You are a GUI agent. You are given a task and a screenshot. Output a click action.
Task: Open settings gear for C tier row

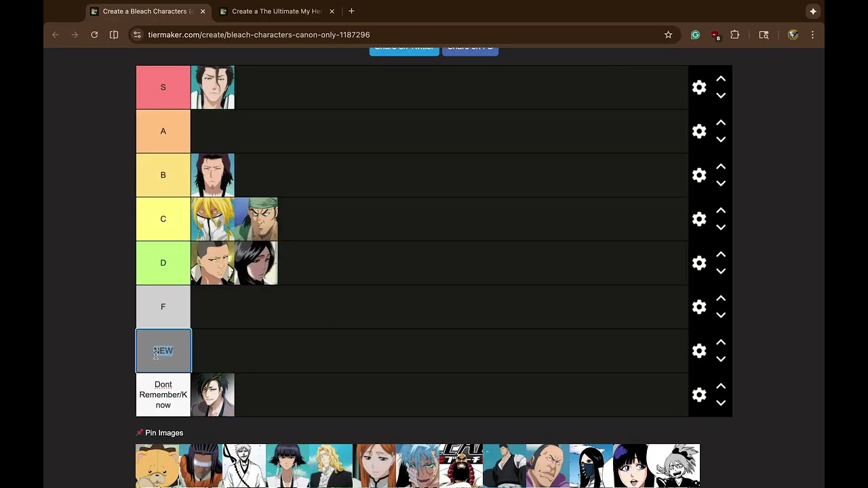[x=699, y=219]
